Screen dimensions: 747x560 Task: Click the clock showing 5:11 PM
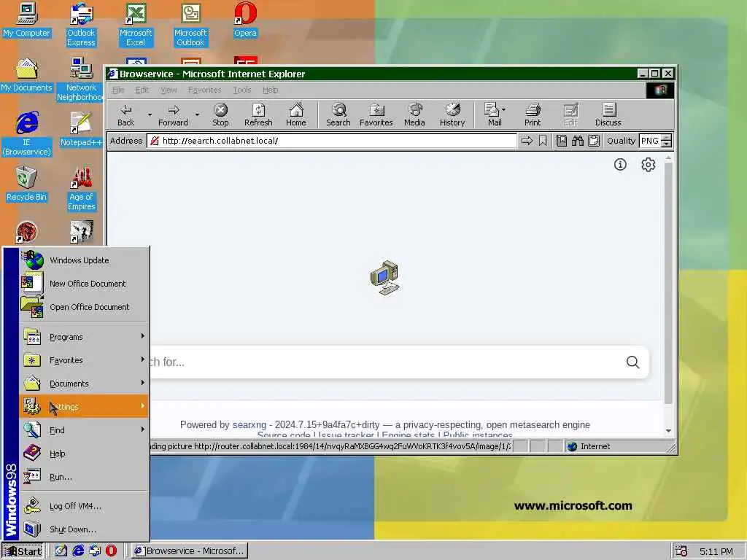[x=716, y=551]
